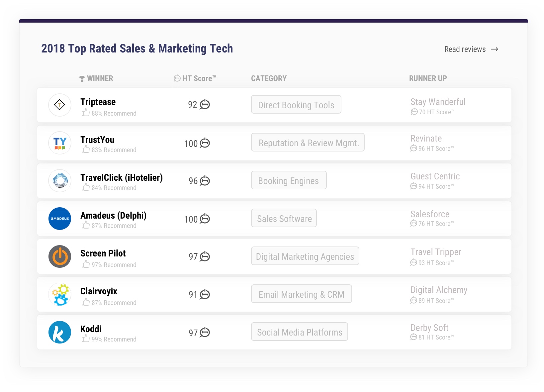Screen dimensions: 544x392
Task: Click the HT score icon in Amadeus row
Action: click(x=205, y=219)
